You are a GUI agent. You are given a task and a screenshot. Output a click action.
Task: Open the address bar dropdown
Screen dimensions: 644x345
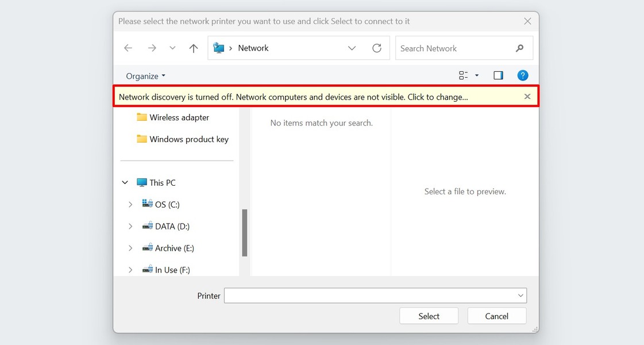click(352, 48)
